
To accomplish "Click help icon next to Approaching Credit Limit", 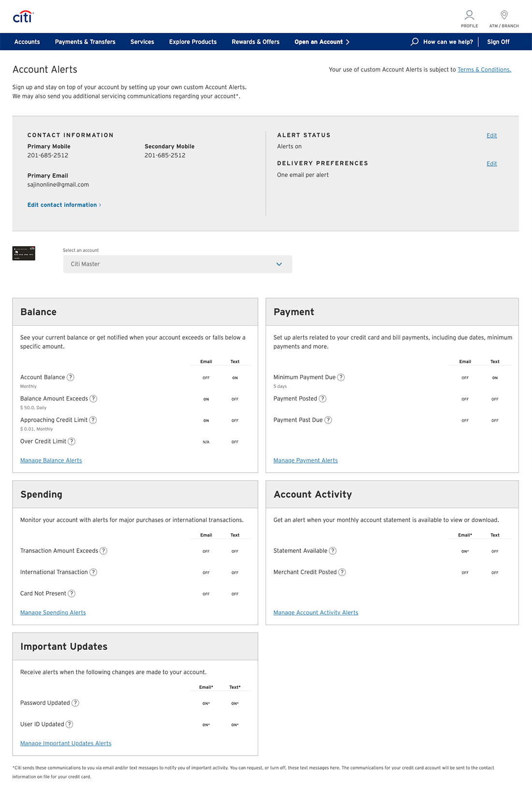I will [93, 420].
